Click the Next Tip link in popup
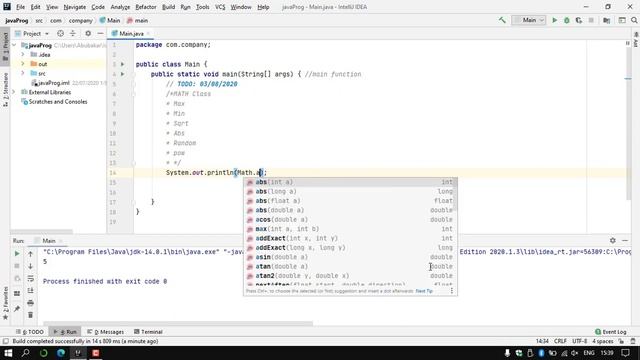Image resolution: width=640 pixels, height=360 pixels. coord(424,291)
